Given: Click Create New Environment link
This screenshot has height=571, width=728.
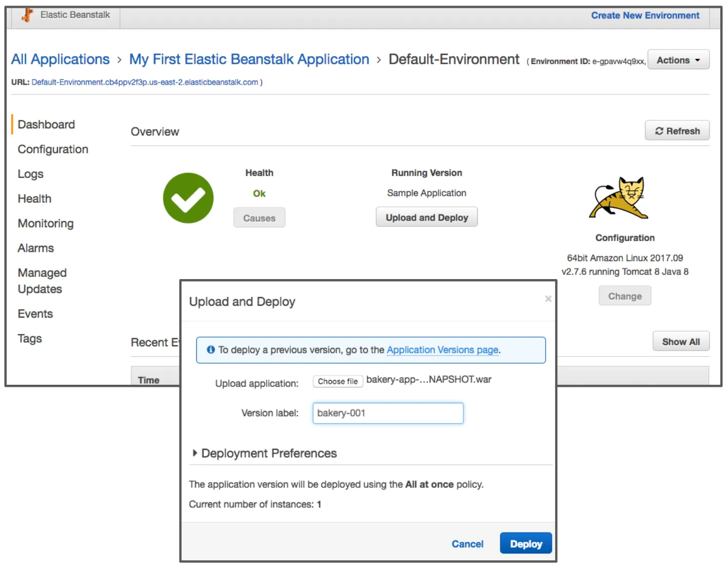Looking at the screenshot, I should pyautogui.click(x=645, y=15).
